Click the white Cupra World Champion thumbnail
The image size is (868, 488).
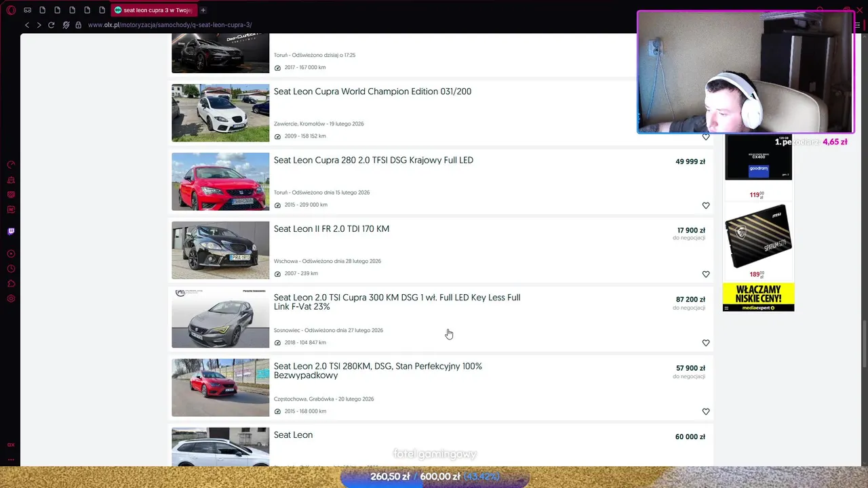click(x=220, y=113)
